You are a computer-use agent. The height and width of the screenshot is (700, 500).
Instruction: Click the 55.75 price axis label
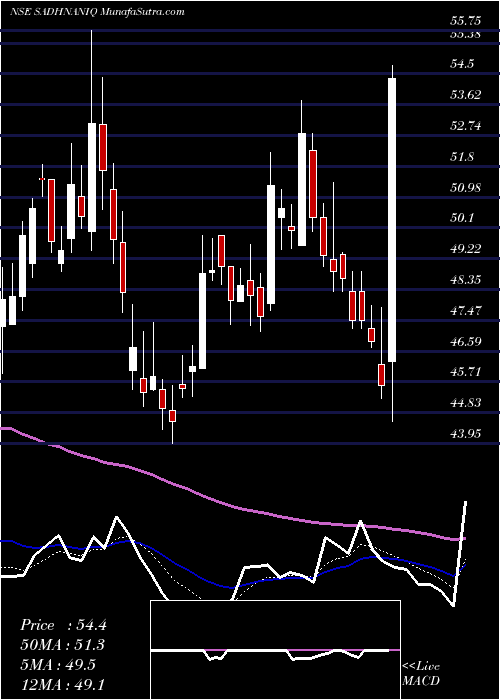pos(466,21)
